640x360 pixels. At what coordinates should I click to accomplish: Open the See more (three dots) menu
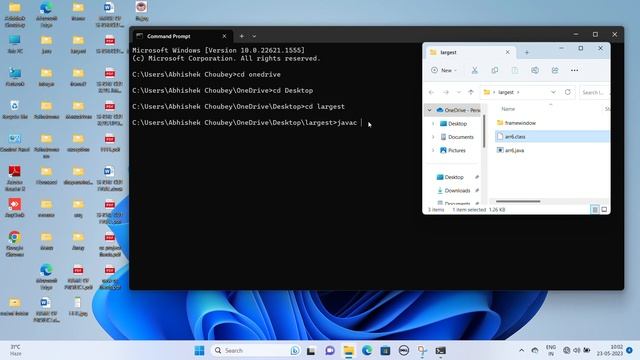click(574, 70)
